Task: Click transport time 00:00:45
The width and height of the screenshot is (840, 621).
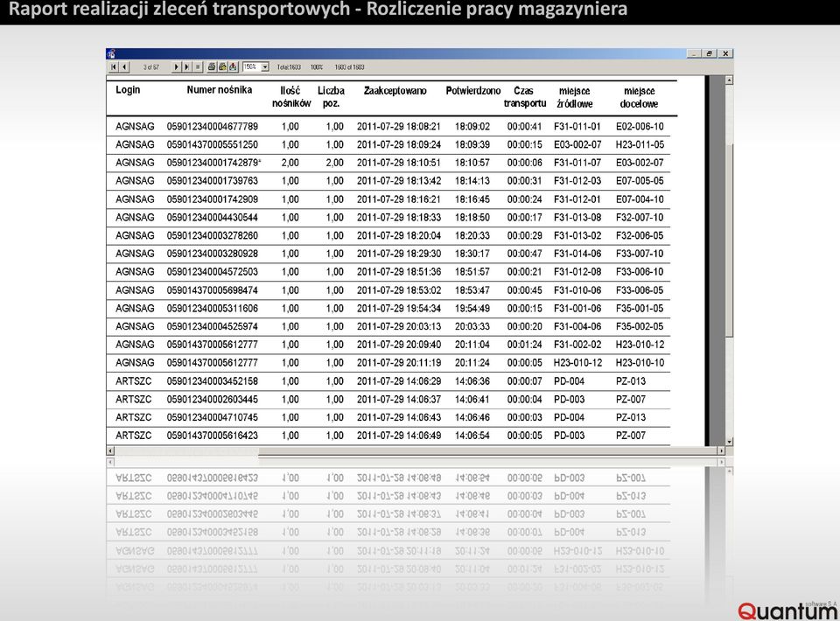Action: pos(524,290)
